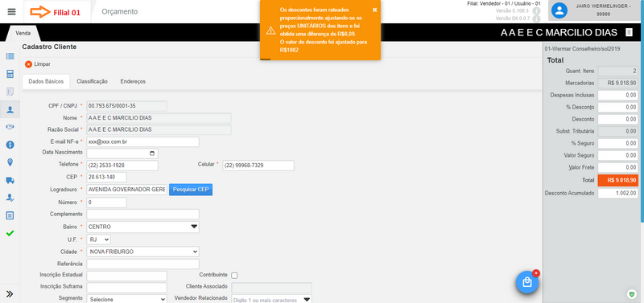Image resolution: width=644 pixels, height=303 pixels.
Task: Close the orange discount warning notification
Action: click(374, 10)
